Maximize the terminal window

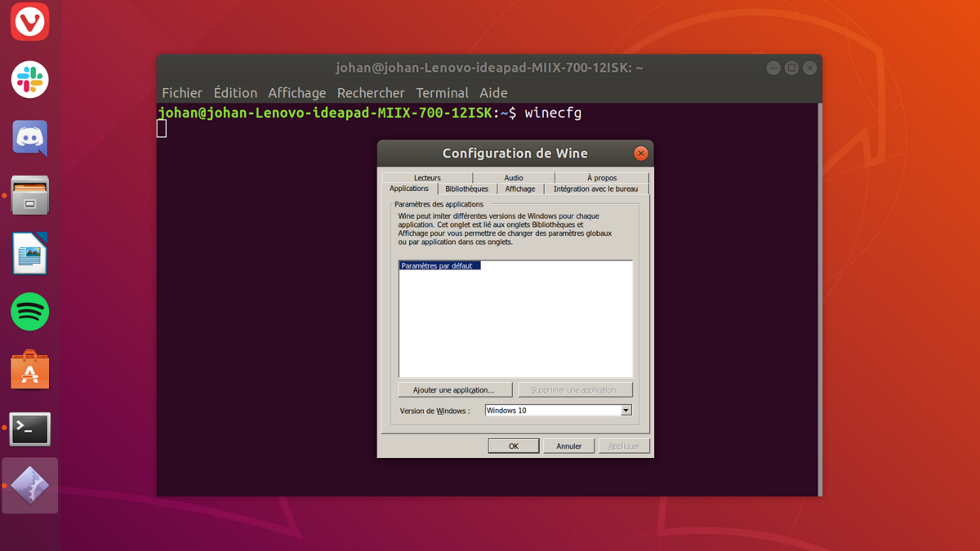coord(791,68)
